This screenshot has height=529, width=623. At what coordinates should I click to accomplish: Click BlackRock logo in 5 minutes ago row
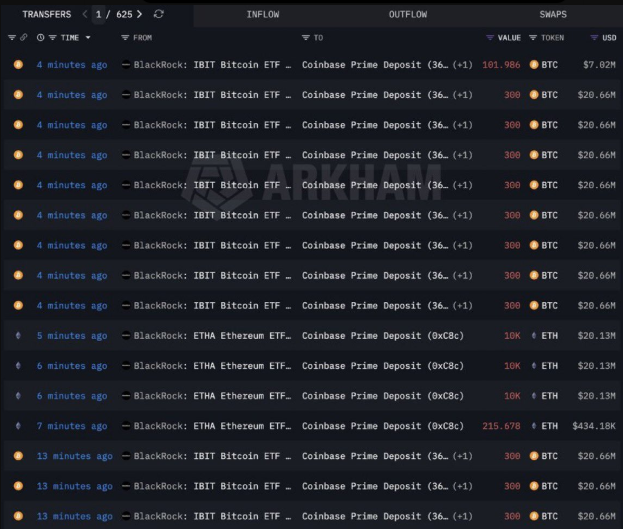pos(126,335)
